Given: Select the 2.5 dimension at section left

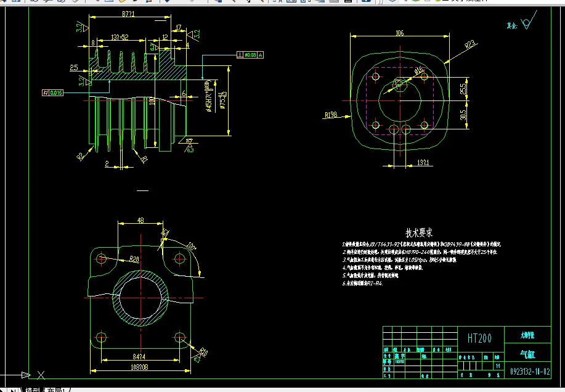Looking at the screenshot, I should coord(74,67).
